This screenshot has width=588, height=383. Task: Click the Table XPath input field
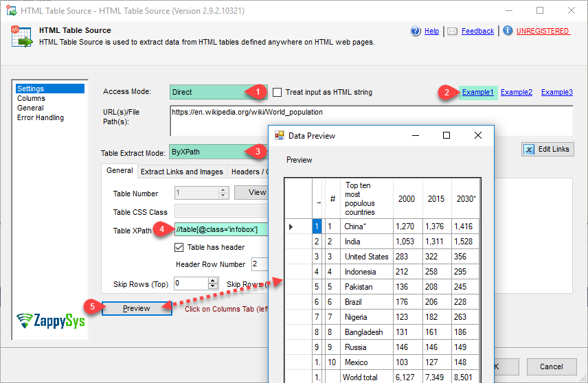pyautogui.click(x=221, y=229)
